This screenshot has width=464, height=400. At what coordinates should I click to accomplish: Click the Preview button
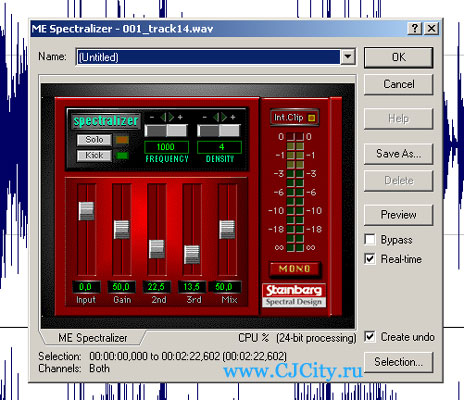pyautogui.click(x=399, y=215)
